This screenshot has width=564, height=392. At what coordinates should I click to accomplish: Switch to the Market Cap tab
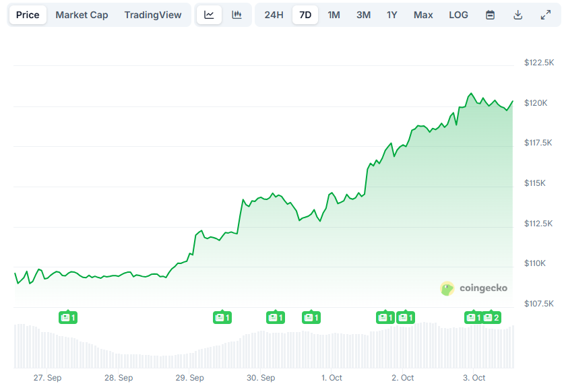(82, 15)
